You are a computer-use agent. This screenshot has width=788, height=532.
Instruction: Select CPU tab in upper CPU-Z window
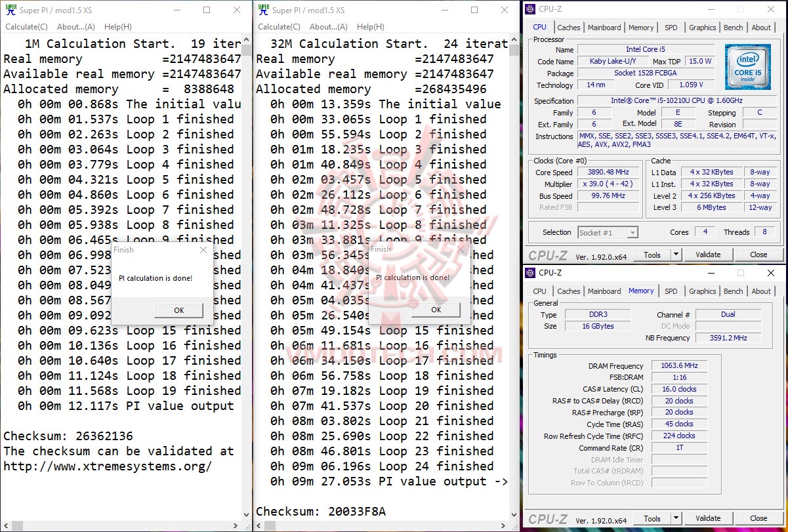pyautogui.click(x=539, y=27)
